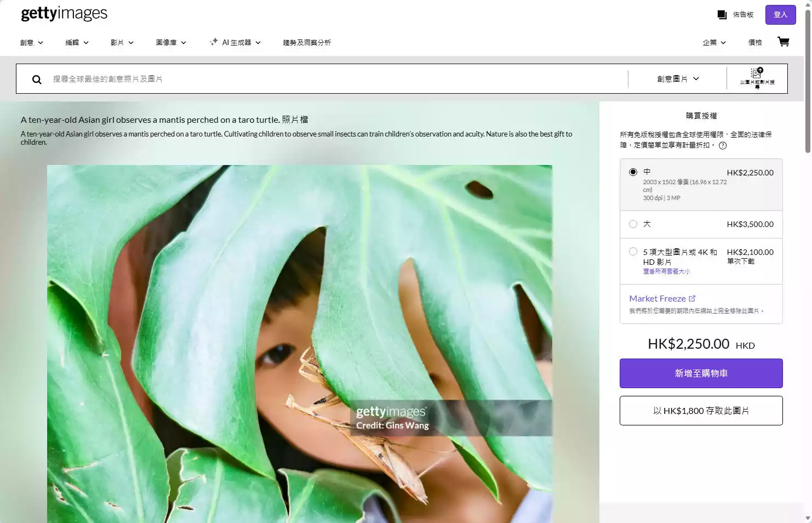Click the 購買授權 heading
This screenshot has width=812, height=523.
(701, 116)
